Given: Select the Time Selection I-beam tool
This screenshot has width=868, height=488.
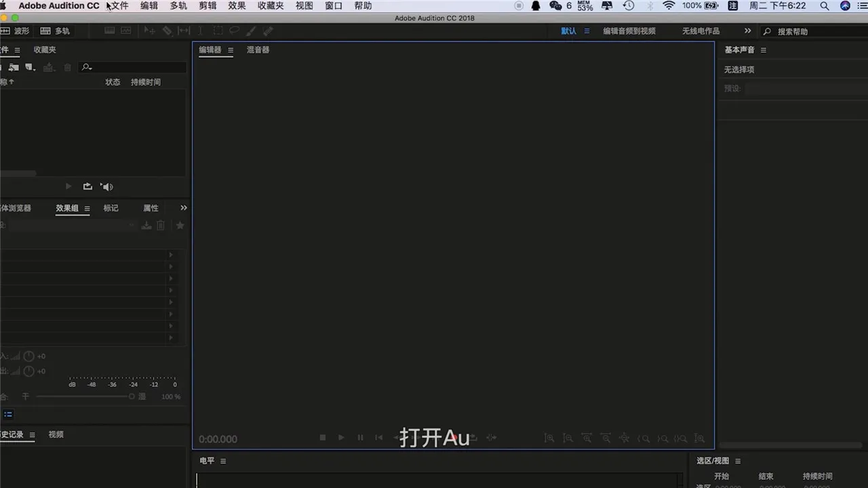Looking at the screenshot, I should pos(201,31).
